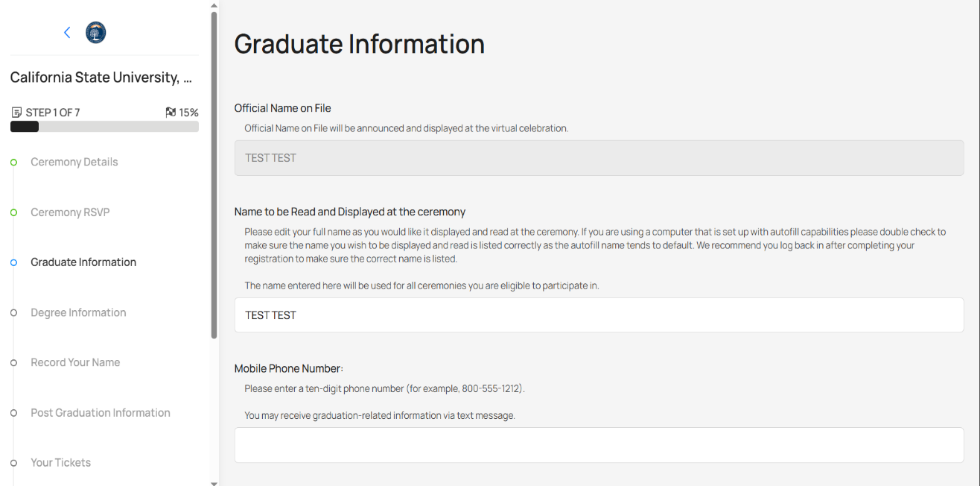Click gray circle beside Degree Information
Image resolution: width=980 pixels, height=486 pixels.
point(13,313)
